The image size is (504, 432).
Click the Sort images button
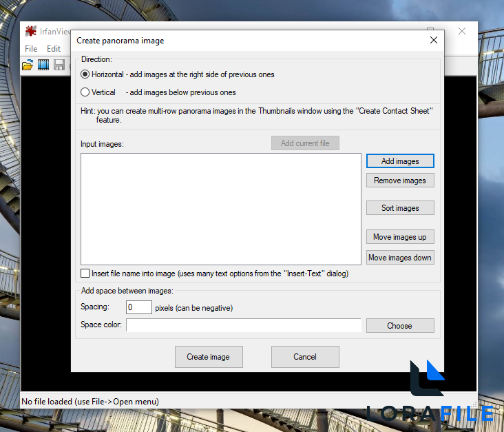point(400,208)
